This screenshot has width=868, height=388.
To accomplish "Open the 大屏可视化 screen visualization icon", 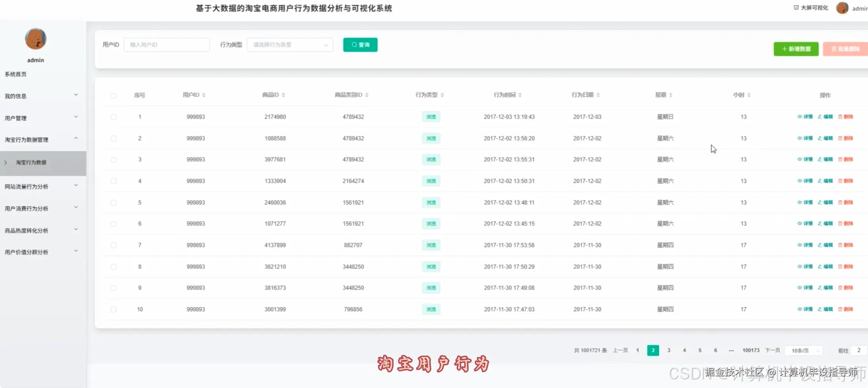I will point(795,7).
